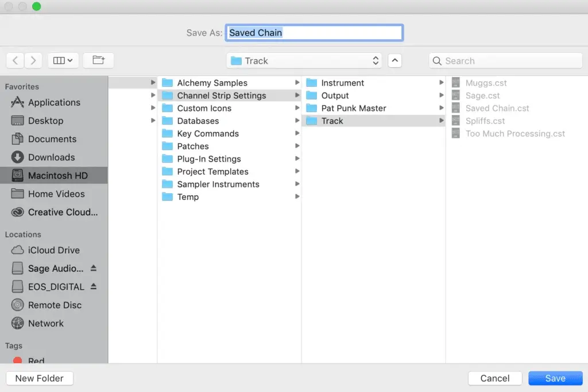Expand arrow next to Alchemy Samples
588x392 pixels.
297,82
